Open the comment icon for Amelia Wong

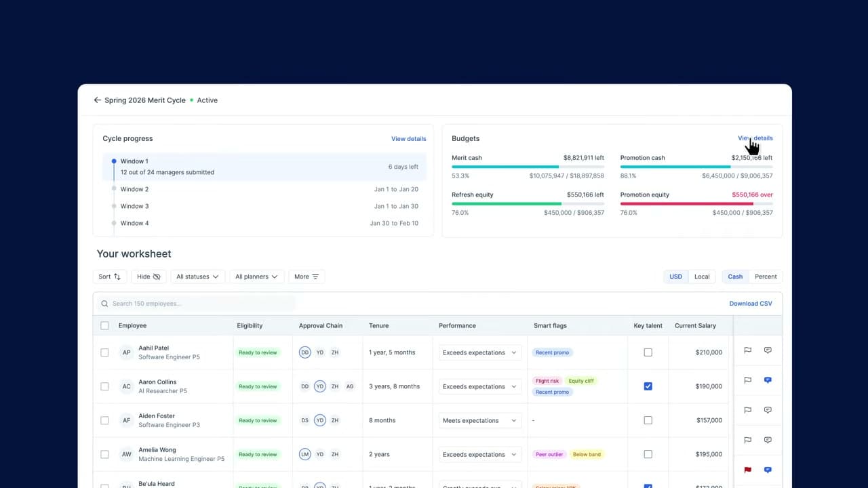tap(768, 440)
